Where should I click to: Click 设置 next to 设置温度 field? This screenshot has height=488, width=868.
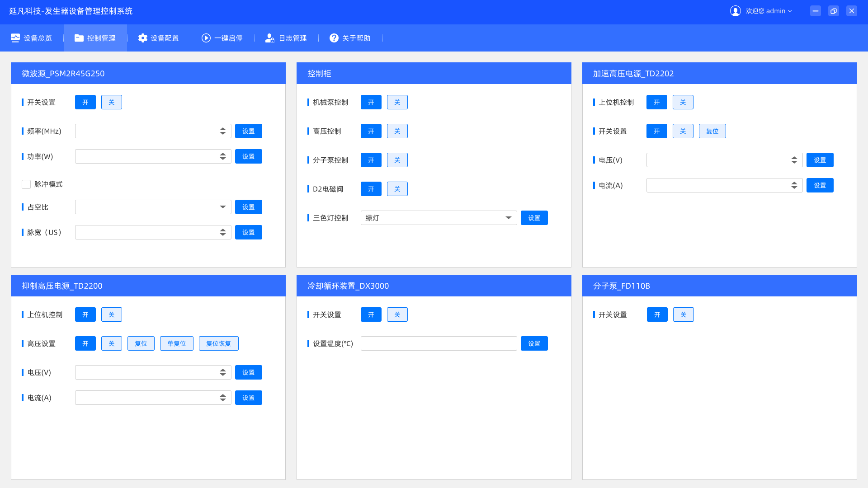click(x=534, y=343)
